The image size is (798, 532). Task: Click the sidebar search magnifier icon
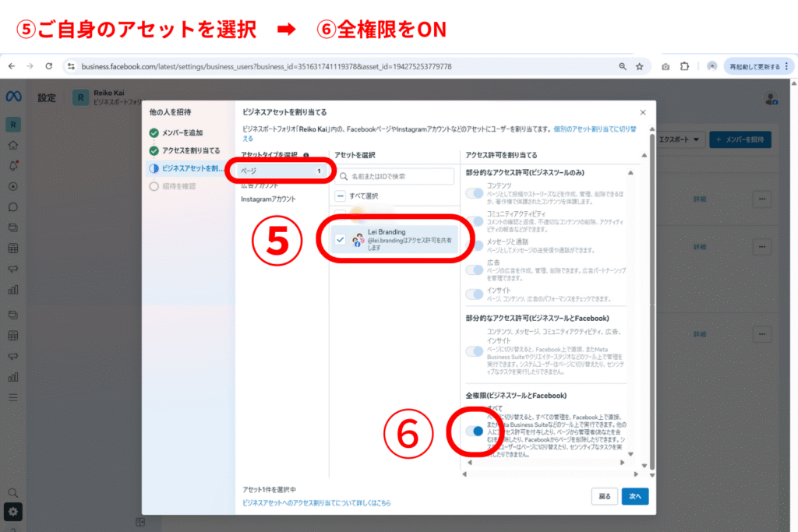[x=12, y=493]
